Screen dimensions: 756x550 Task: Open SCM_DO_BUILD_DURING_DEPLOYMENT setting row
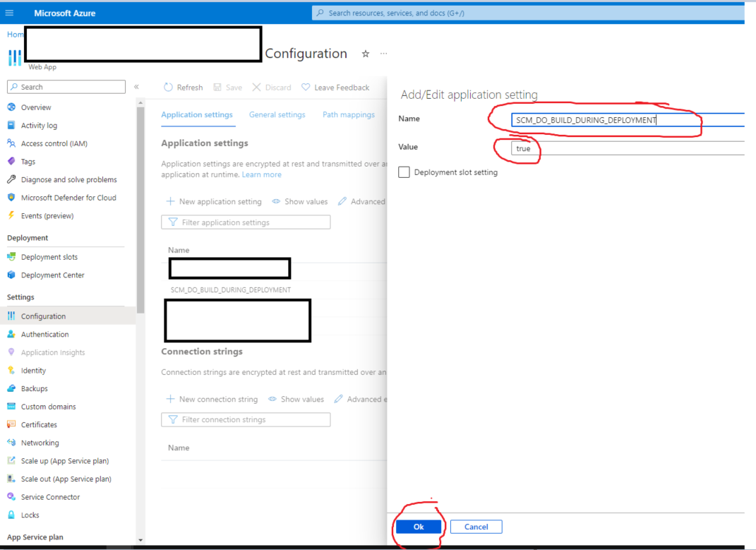230,290
